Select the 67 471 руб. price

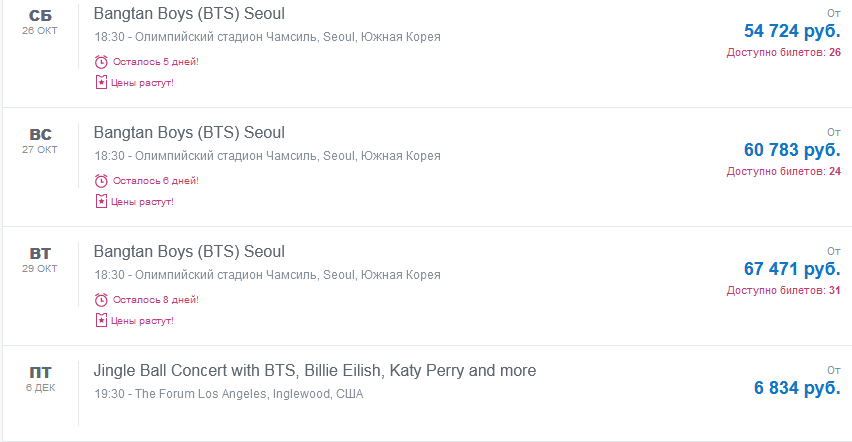pyautogui.click(x=792, y=269)
